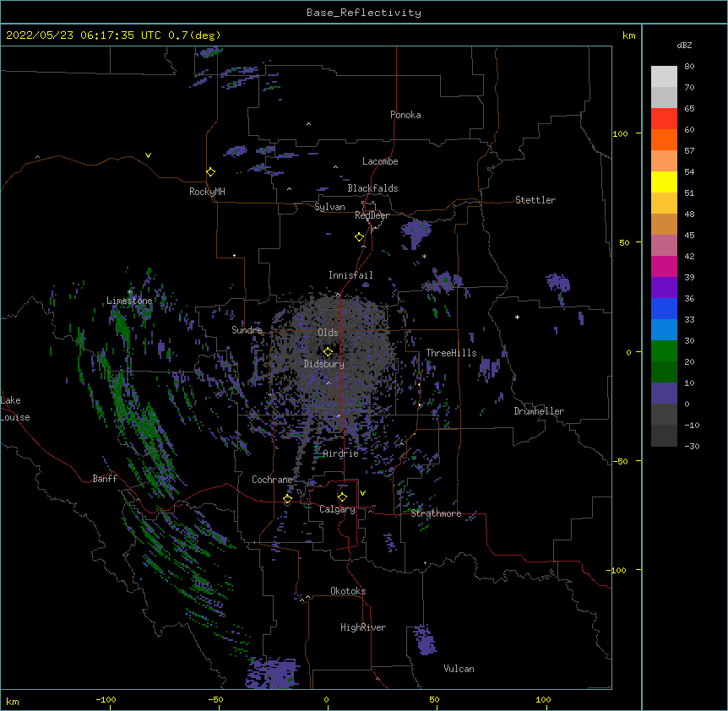Image resolution: width=728 pixels, height=711 pixels.
Task: Click the timestamp 2022/05/23 06:17:35 UTC
Action: pyautogui.click(x=84, y=35)
